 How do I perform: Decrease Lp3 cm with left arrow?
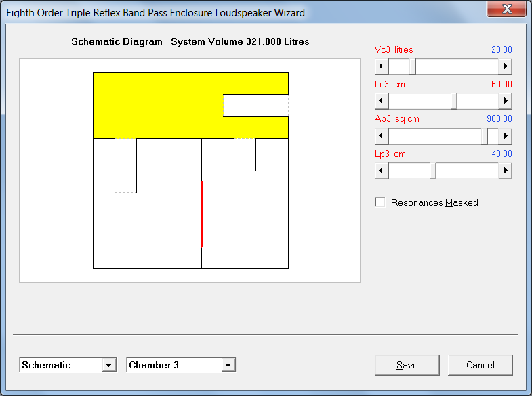(382, 171)
